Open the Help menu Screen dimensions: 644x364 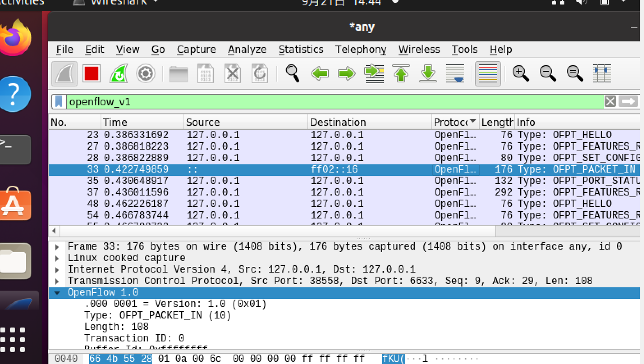[x=501, y=50]
